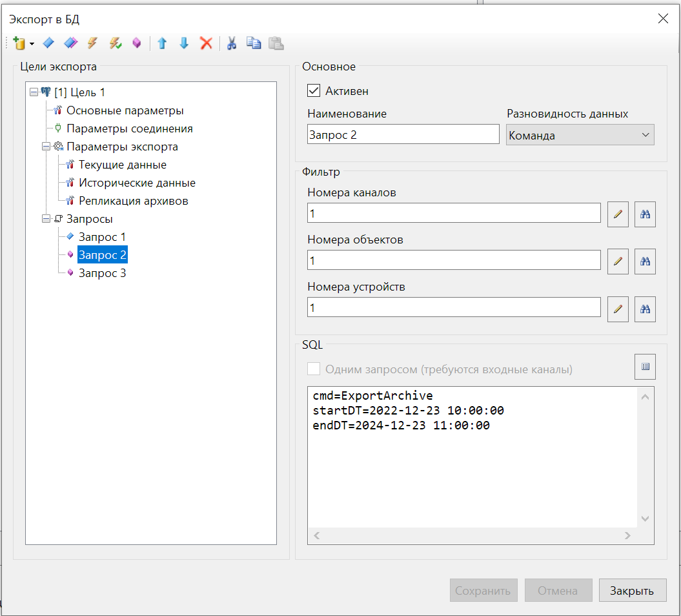Click SQL area vertical scroll up arrow
The image size is (681, 616).
645,396
